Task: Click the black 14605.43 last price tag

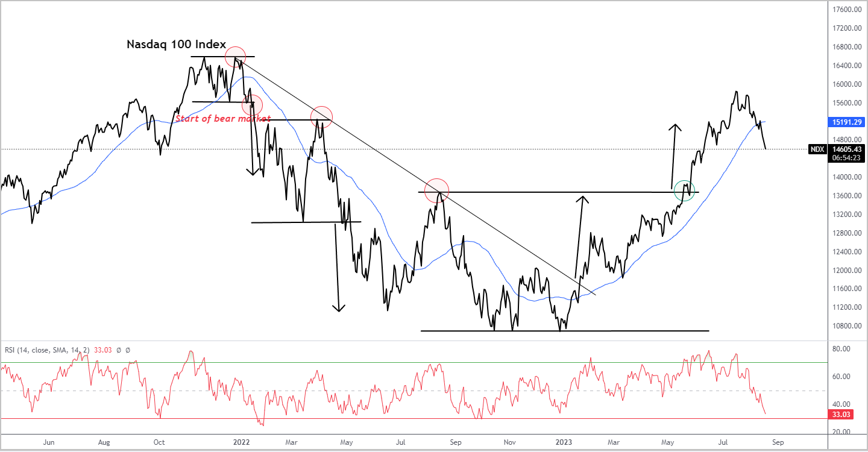Action: click(x=847, y=148)
